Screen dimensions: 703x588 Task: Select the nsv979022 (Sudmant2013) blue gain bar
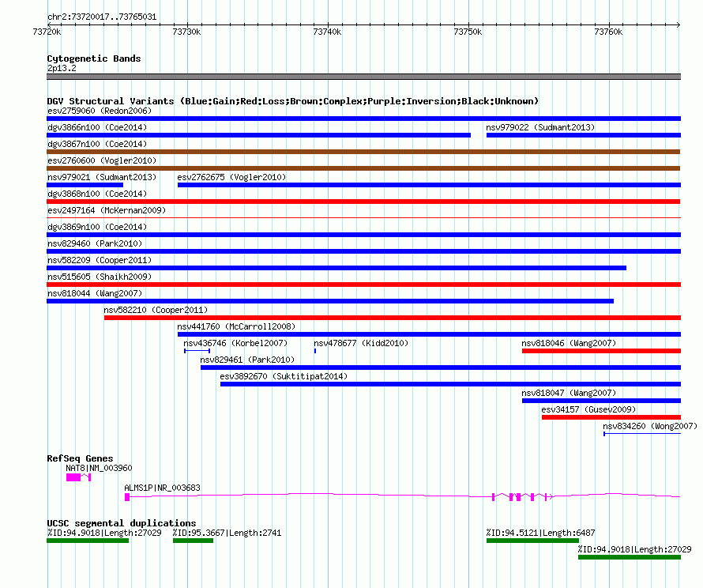pos(583,135)
